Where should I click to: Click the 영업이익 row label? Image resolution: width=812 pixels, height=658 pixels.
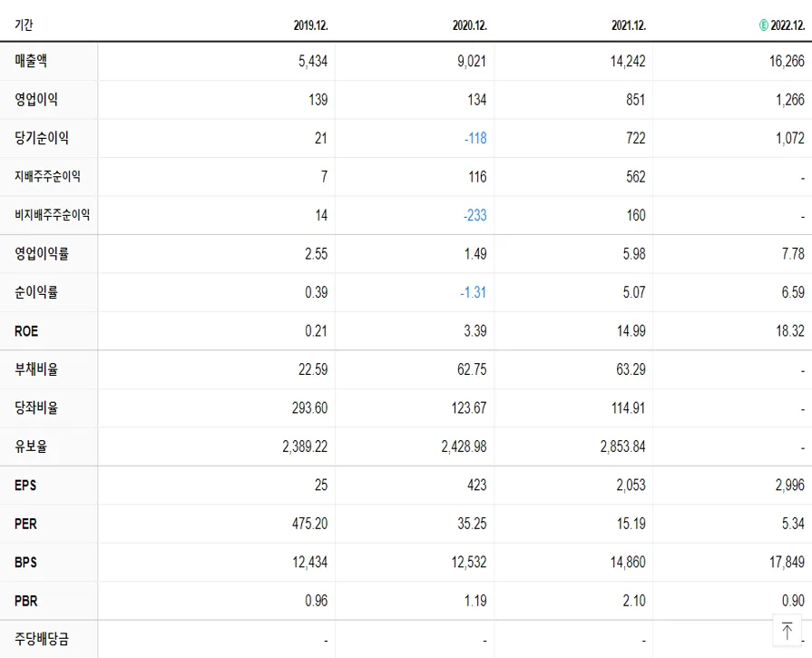click(x=35, y=100)
